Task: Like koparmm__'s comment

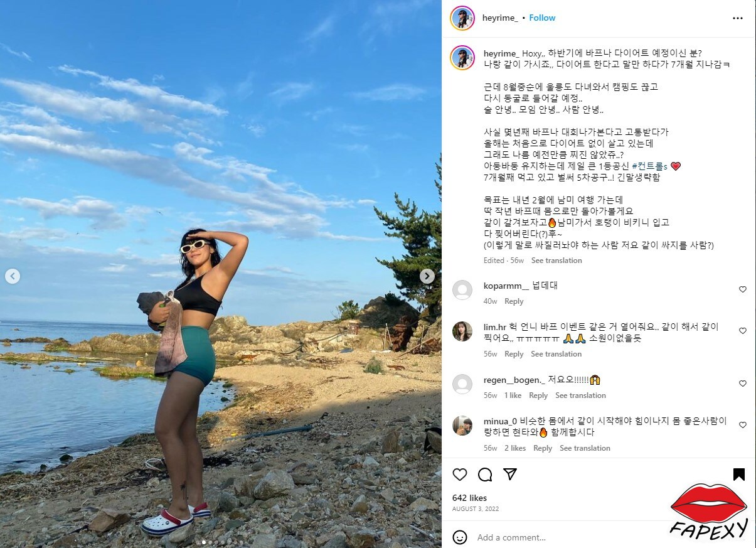Action: click(x=743, y=289)
